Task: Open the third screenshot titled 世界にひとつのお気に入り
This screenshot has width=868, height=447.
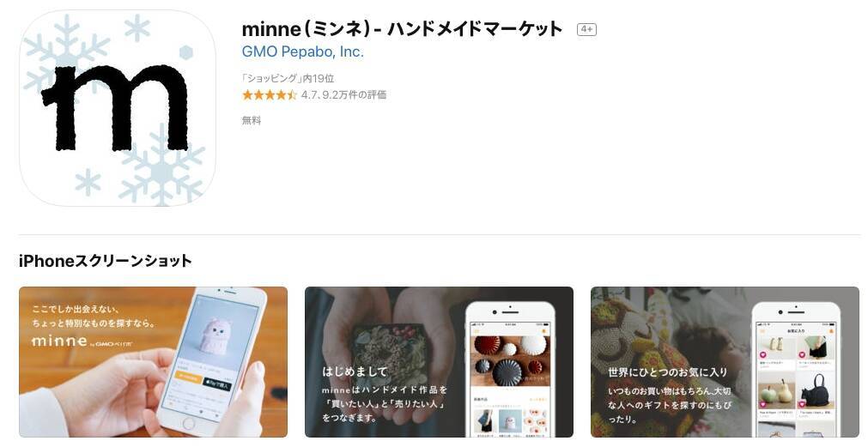Action: pos(725,362)
